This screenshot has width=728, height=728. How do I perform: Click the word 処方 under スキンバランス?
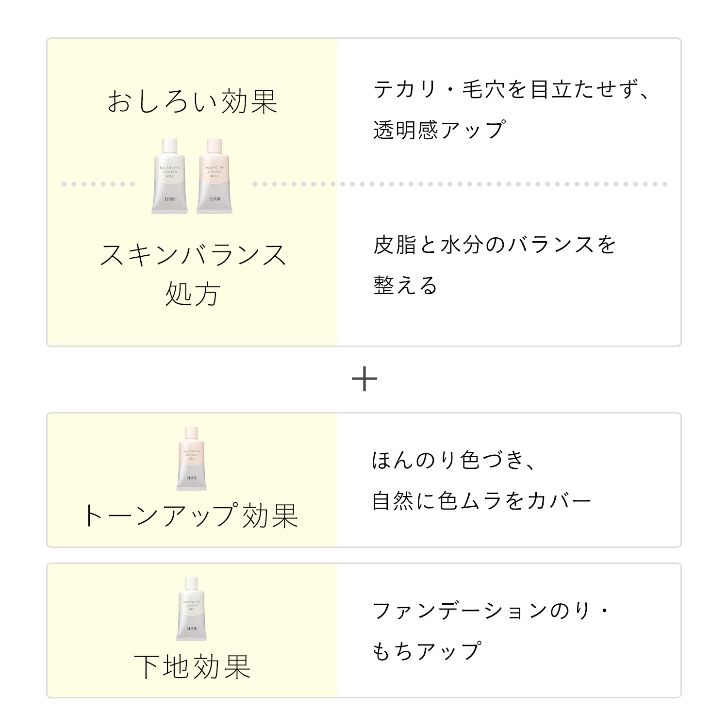[193, 294]
